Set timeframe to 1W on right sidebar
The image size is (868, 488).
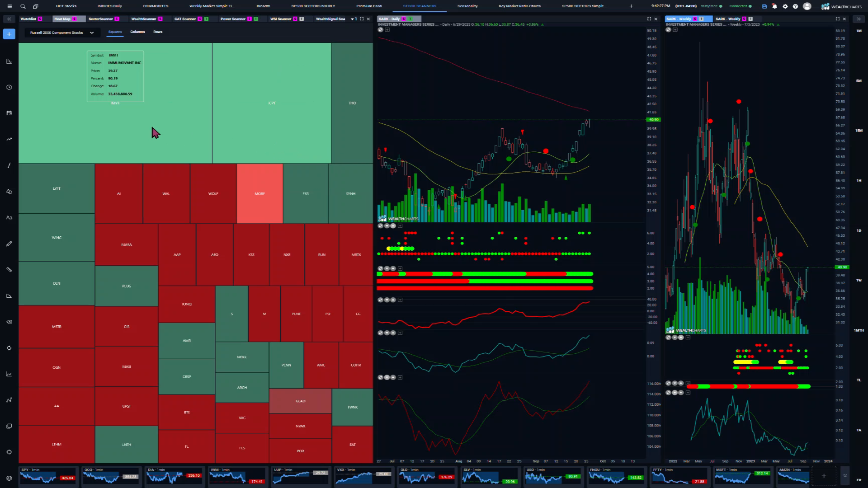[x=859, y=281]
